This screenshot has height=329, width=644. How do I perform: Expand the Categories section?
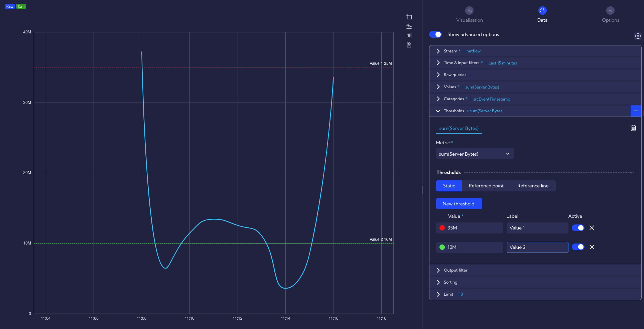coord(535,99)
